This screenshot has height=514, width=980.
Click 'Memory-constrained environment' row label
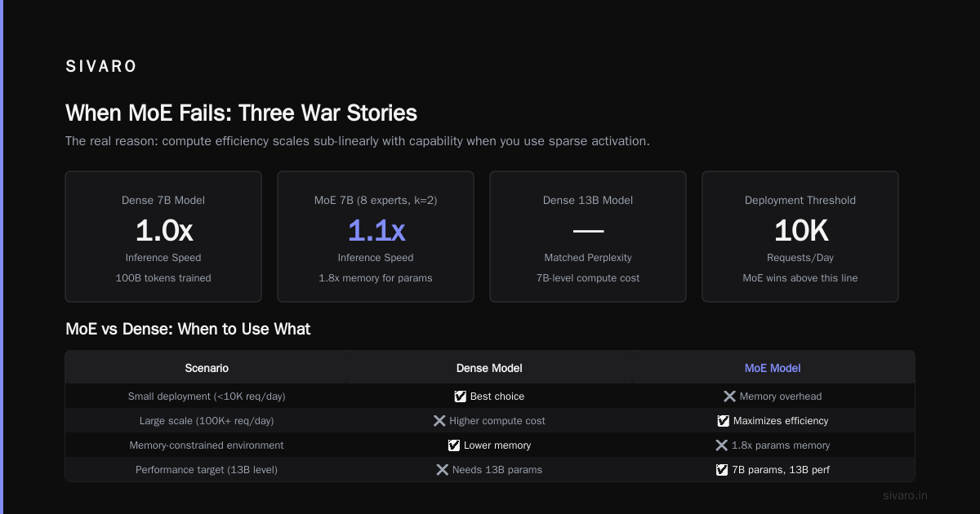[207, 445]
